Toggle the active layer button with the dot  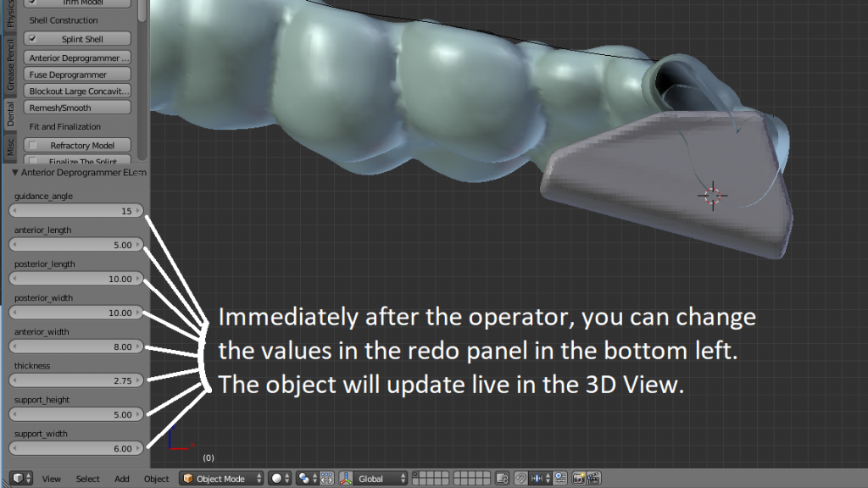click(417, 475)
